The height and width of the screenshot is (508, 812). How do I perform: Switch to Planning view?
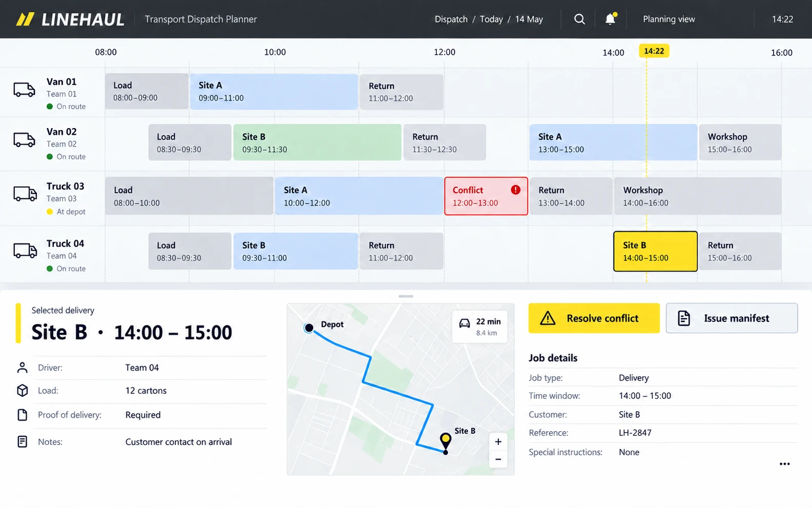click(669, 19)
